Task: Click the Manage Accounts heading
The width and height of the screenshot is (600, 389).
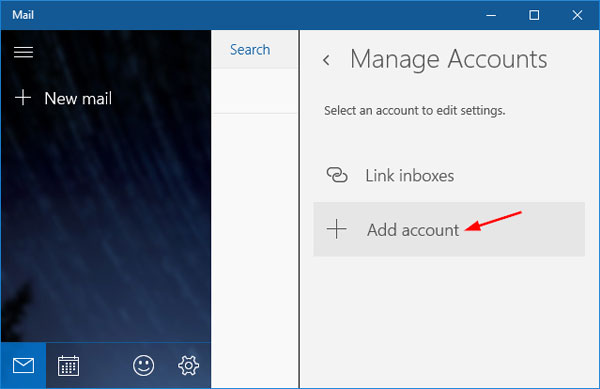Action: click(x=448, y=59)
